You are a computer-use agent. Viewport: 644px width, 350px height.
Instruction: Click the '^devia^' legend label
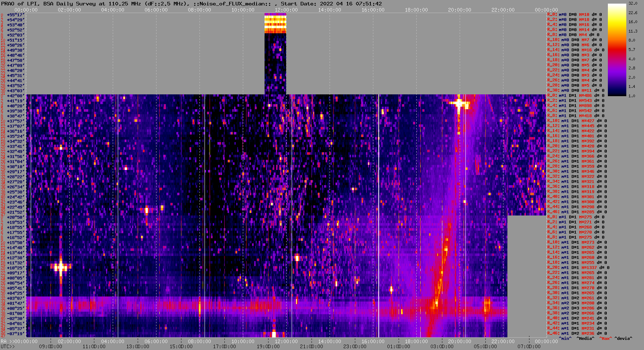(x=623, y=339)
